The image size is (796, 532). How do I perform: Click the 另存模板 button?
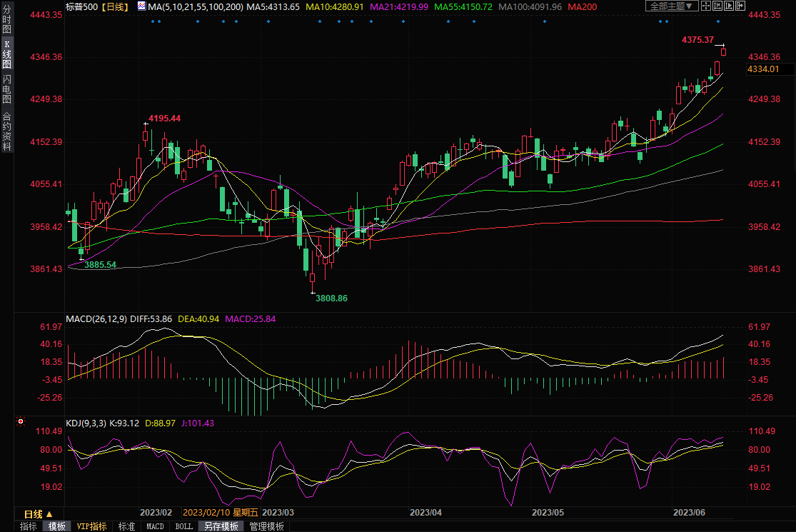pyautogui.click(x=221, y=526)
